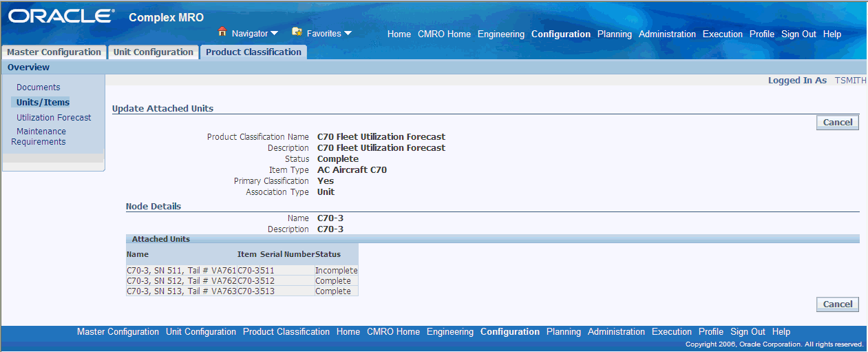Open Execution in top menu

[723, 34]
